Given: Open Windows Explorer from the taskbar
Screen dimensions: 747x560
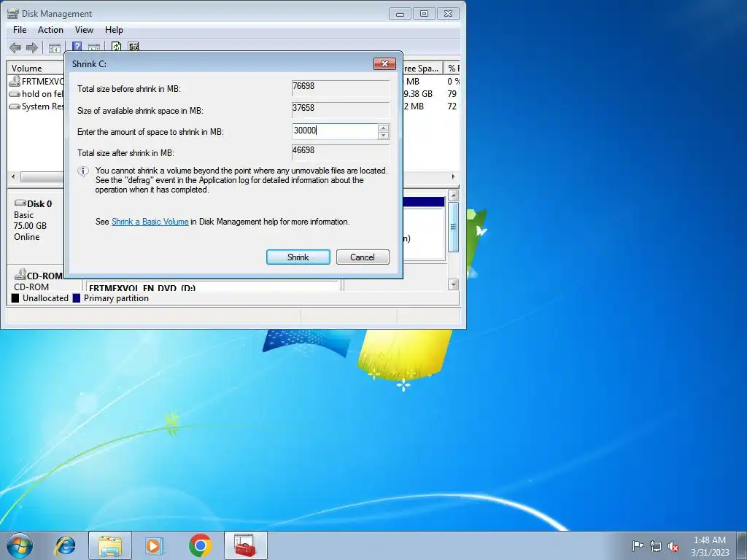Looking at the screenshot, I should point(110,545).
